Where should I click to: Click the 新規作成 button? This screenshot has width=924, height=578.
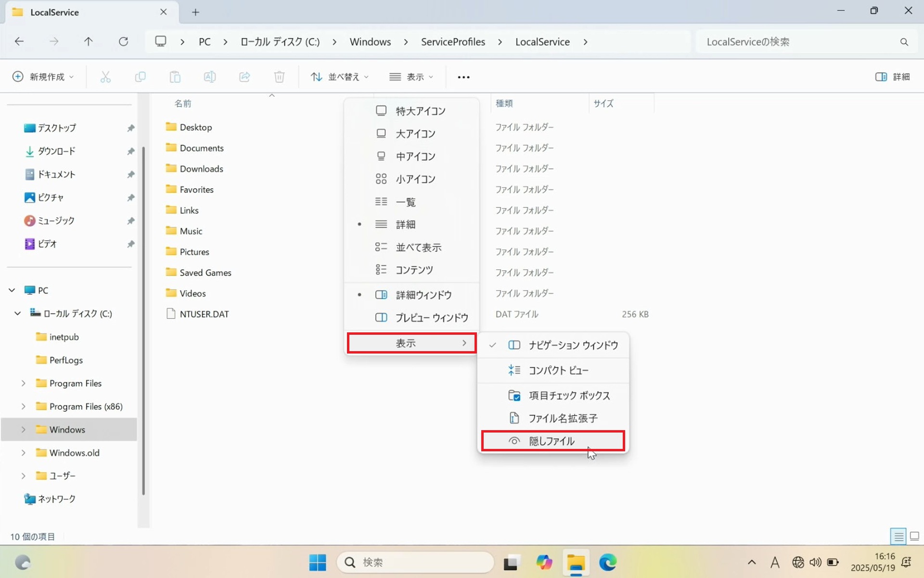pyautogui.click(x=43, y=77)
